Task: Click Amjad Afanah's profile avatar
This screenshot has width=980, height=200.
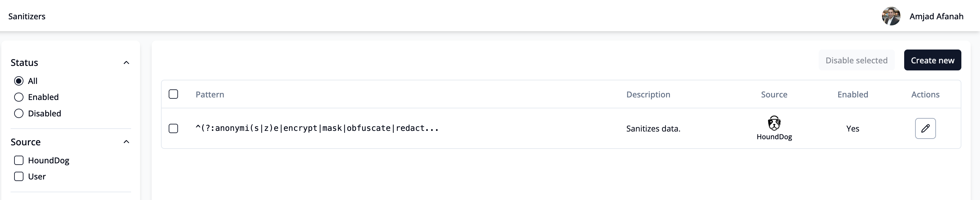Action: point(891,16)
